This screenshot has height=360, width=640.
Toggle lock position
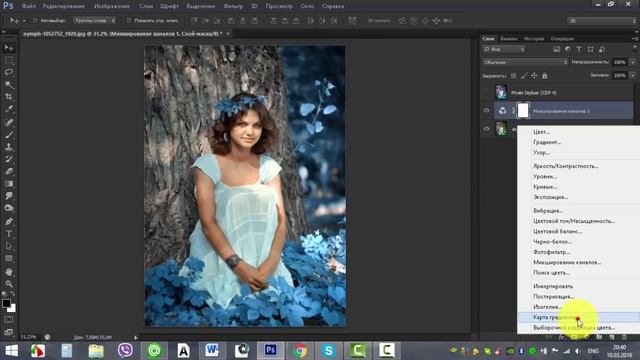pos(534,76)
